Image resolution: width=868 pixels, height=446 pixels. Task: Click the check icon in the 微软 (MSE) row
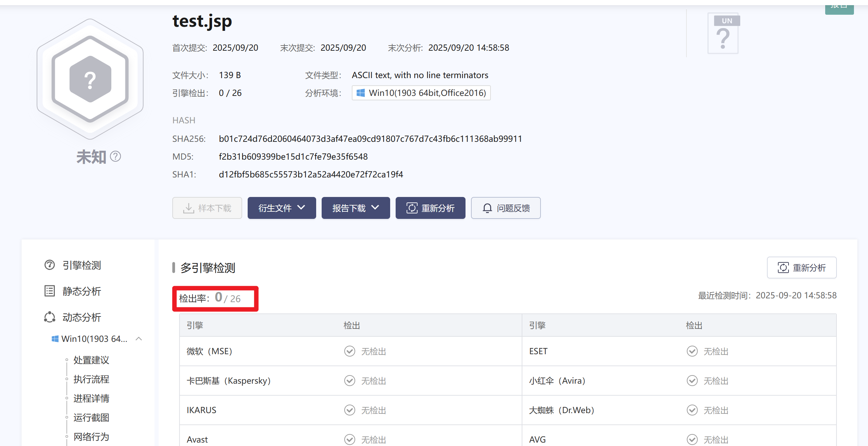coord(349,351)
